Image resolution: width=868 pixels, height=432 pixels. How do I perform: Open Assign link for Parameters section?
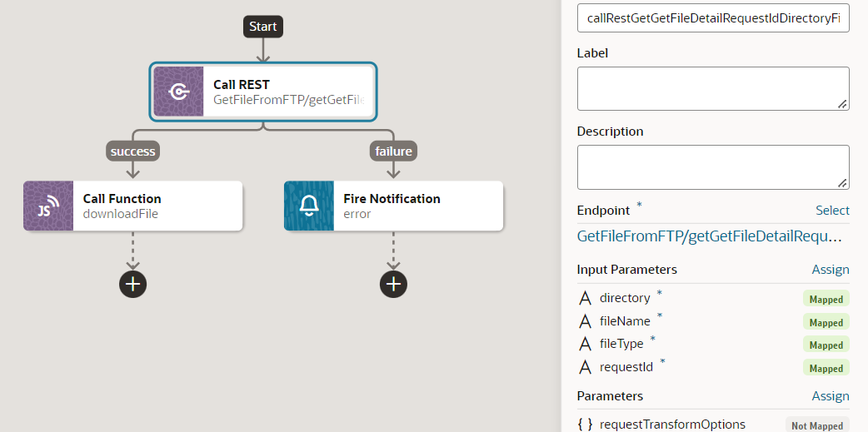(x=831, y=396)
